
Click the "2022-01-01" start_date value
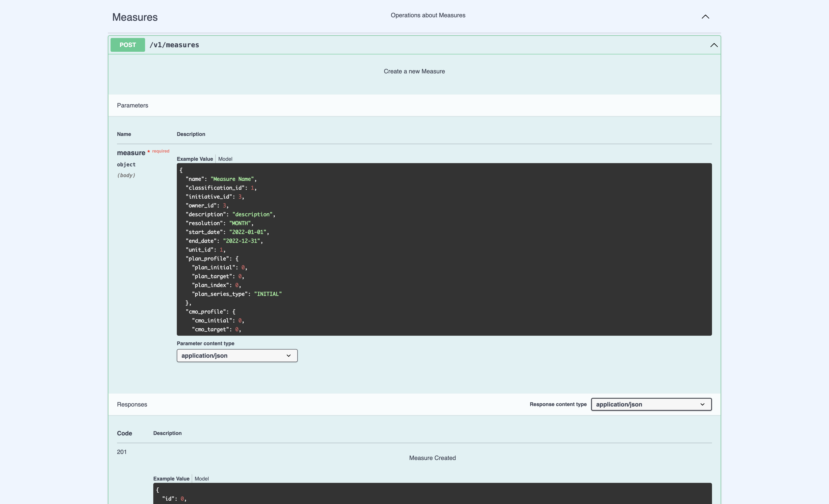(248, 232)
